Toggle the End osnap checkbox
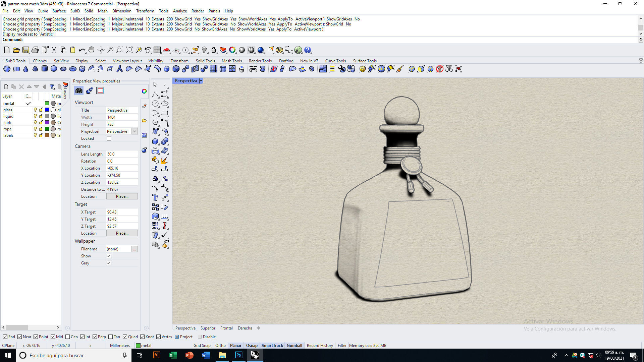 click(5, 337)
